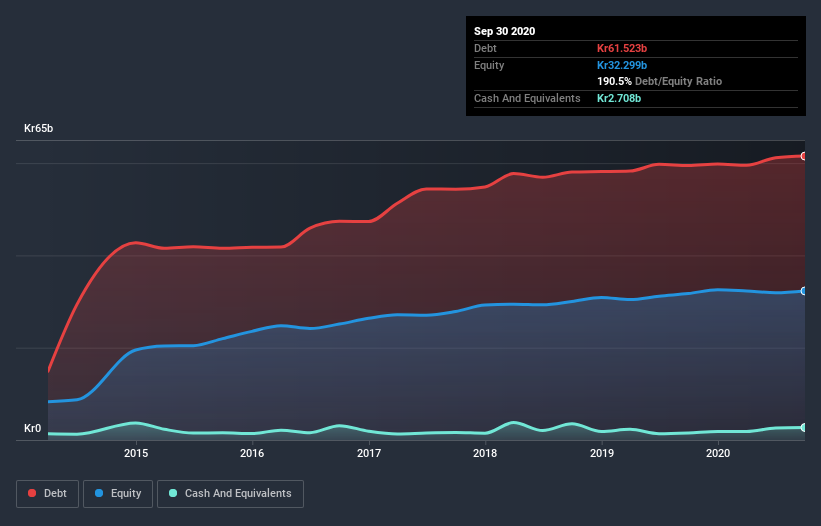This screenshot has width=821, height=526.
Task: Click the Equity label in tooltip
Action: point(489,65)
